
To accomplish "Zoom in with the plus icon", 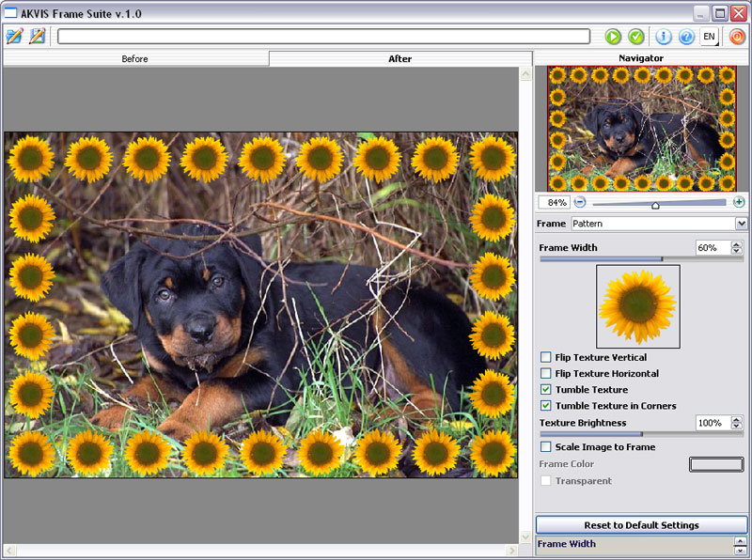I will 739,202.
